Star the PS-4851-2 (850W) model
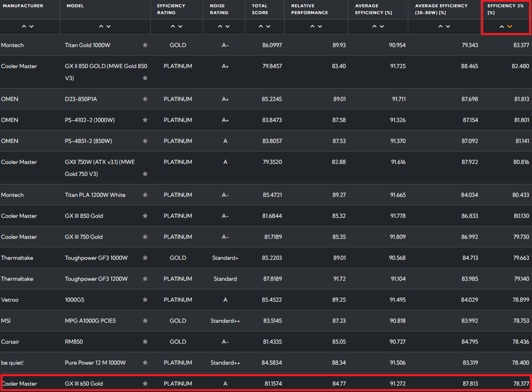The height and width of the screenshot is (392, 532). (x=145, y=141)
